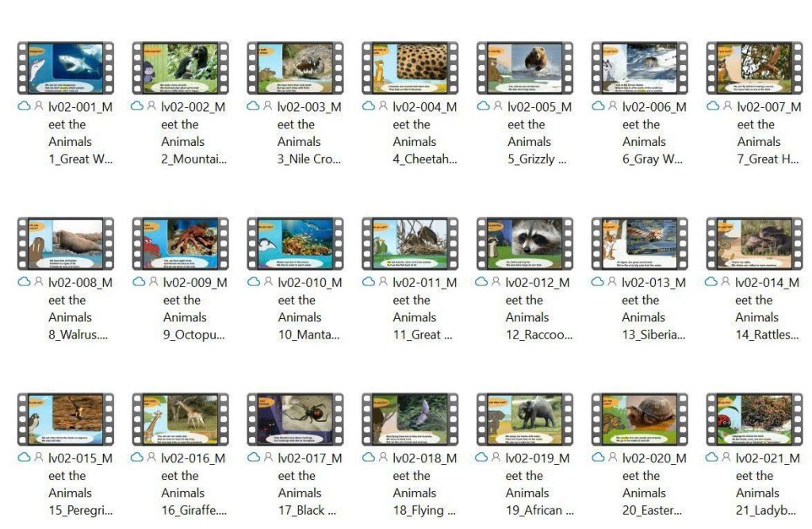Open the Grizzly bear video thumbnail
812x529 pixels.
tap(525, 67)
